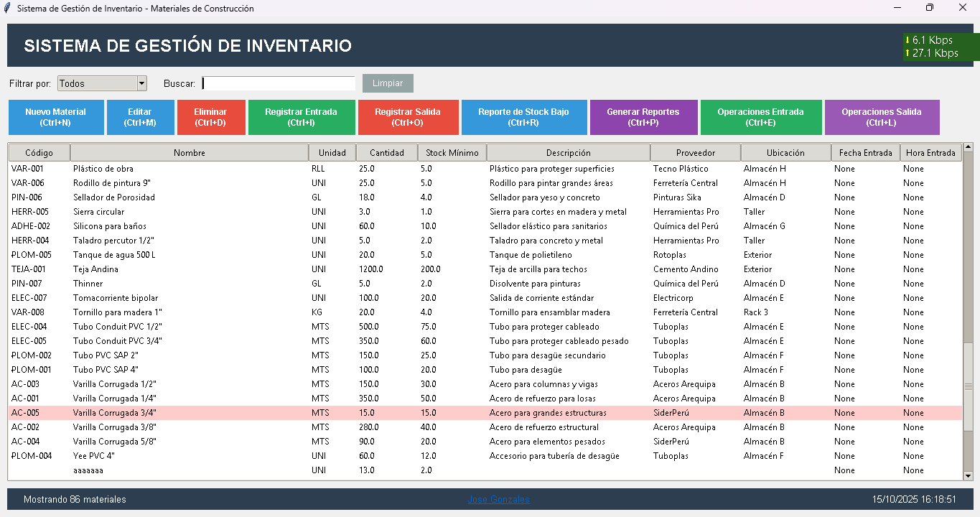
Task: Open Operaciones Entrada
Action: click(762, 117)
